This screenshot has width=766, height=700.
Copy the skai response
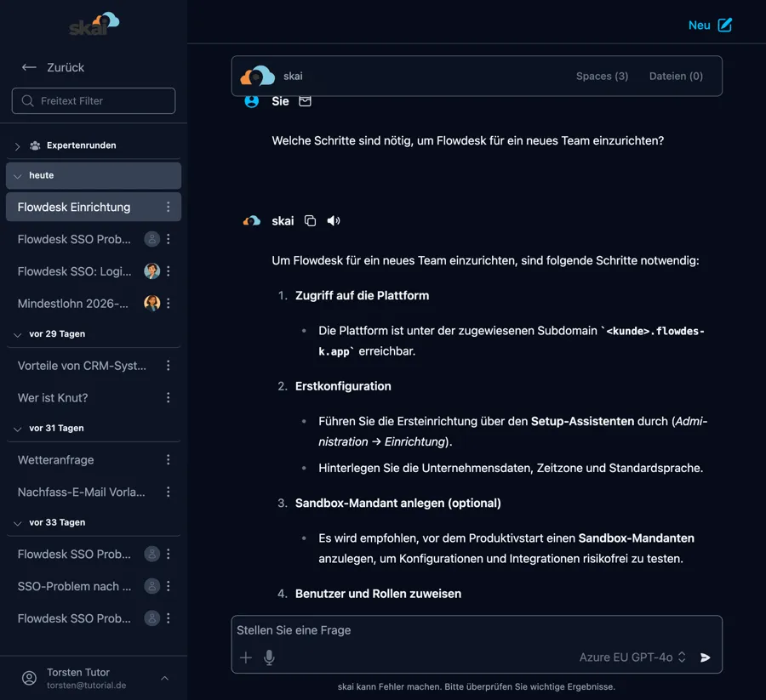pos(310,220)
